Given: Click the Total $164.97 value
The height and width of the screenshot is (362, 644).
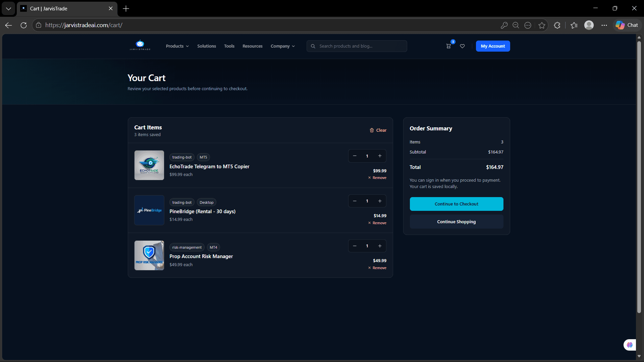Looking at the screenshot, I should pyautogui.click(x=495, y=167).
